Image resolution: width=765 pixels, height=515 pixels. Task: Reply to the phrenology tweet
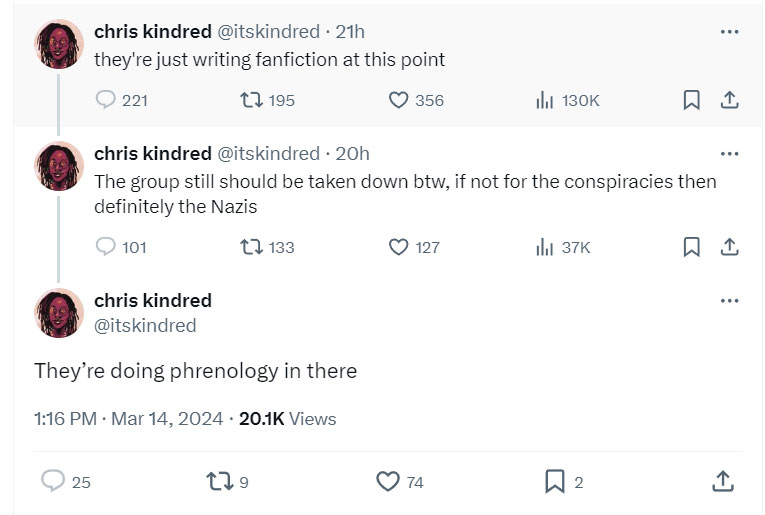pyautogui.click(x=53, y=482)
